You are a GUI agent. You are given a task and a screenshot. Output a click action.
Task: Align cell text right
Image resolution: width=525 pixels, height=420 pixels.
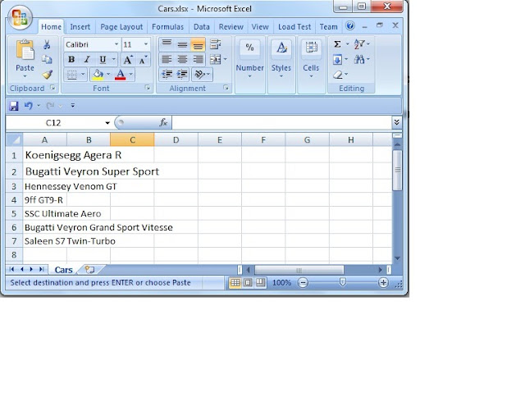198,60
